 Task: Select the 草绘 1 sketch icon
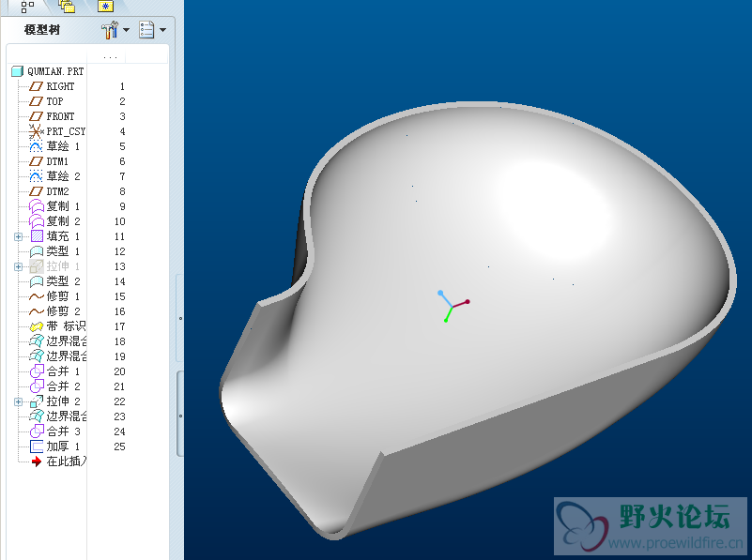click(x=36, y=146)
